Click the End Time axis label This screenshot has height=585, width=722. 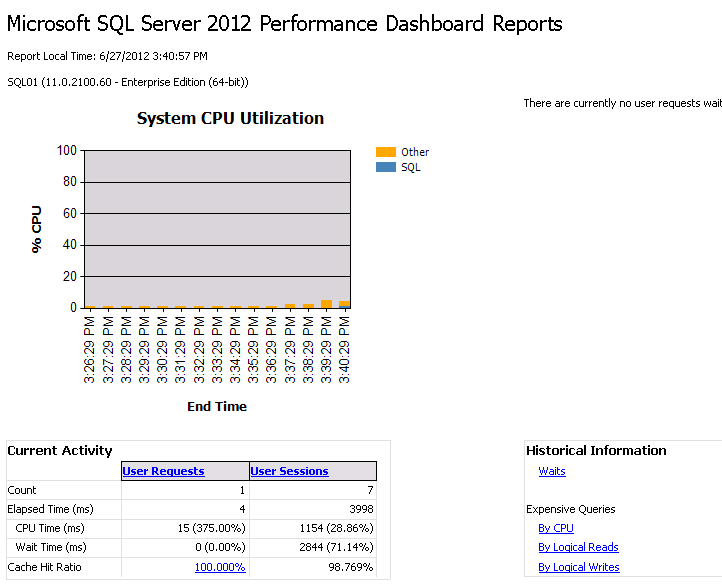(x=217, y=407)
